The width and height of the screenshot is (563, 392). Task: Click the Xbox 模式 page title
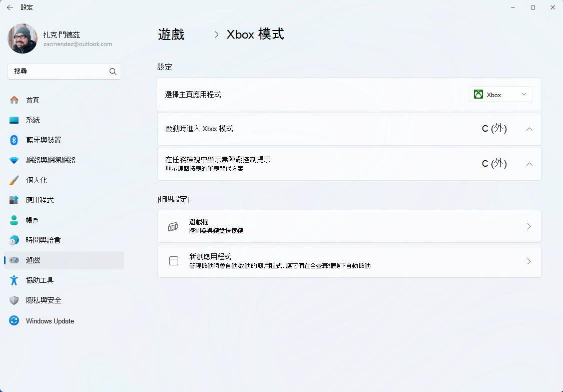(x=255, y=35)
